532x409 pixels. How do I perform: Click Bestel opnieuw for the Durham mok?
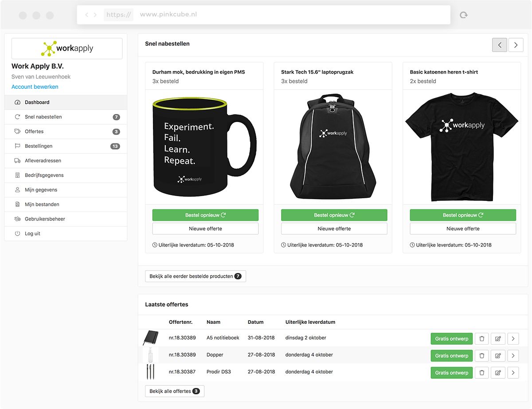coord(205,215)
